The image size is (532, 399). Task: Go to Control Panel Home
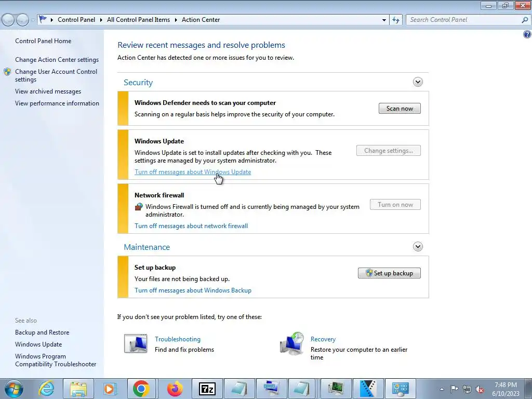click(43, 41)
